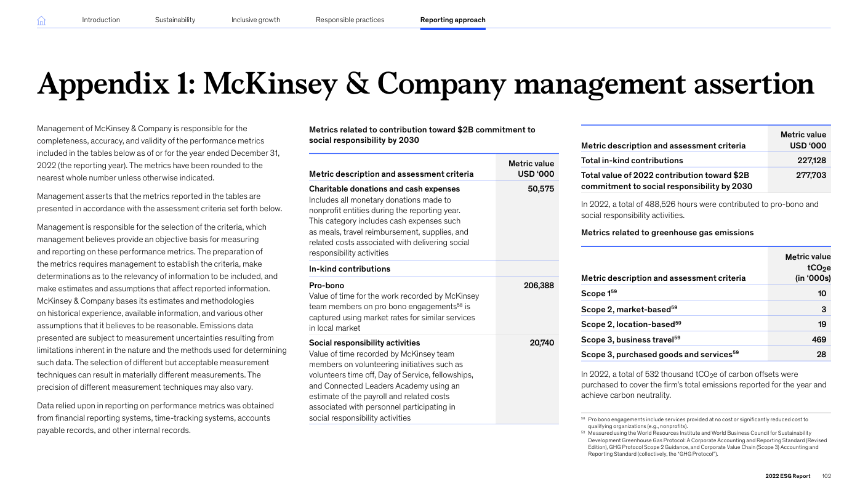Image resolution: width=868 pixels, height=489 pixels.
Task: Open the Introduction section tab
Action: tap(101, 20)
